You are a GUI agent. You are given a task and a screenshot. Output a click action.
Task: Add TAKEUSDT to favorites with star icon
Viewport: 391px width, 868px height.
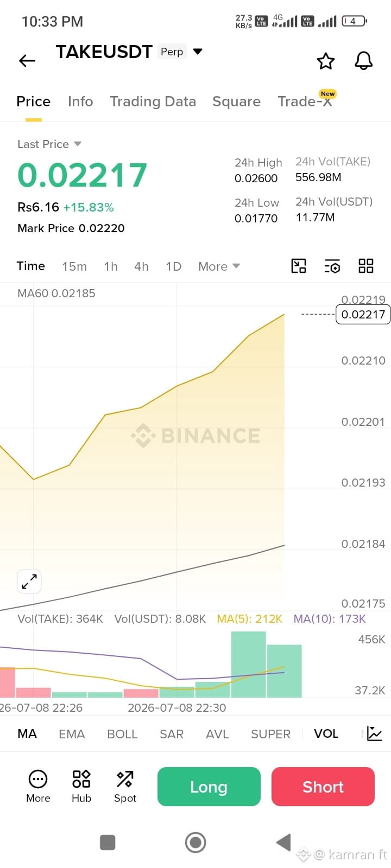(326, 61)
